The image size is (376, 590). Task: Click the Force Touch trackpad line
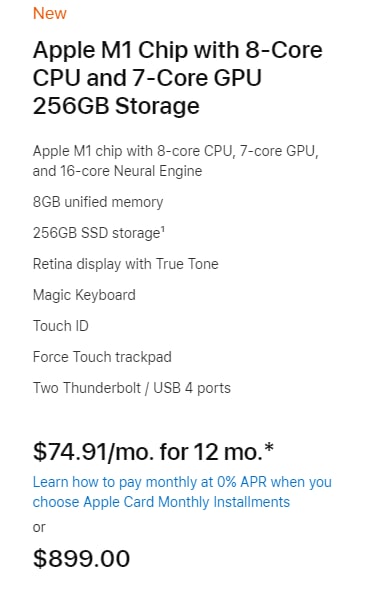click(x=102, y=357)
